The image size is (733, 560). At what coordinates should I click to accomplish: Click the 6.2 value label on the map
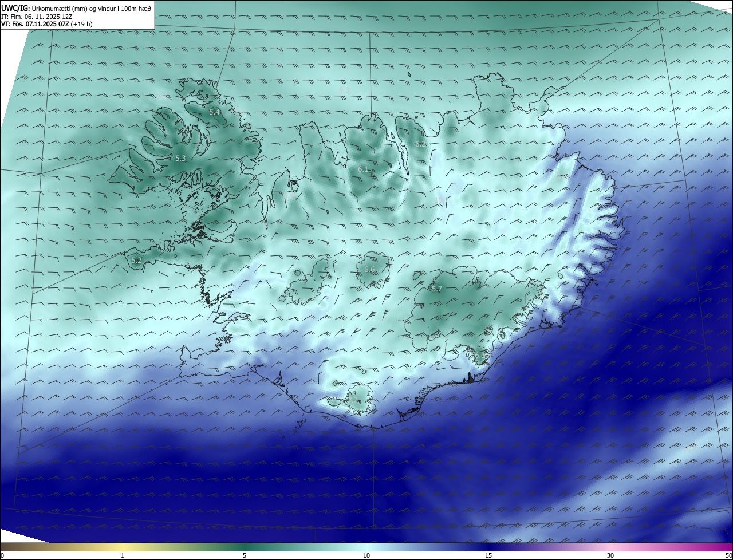(420, 144)
